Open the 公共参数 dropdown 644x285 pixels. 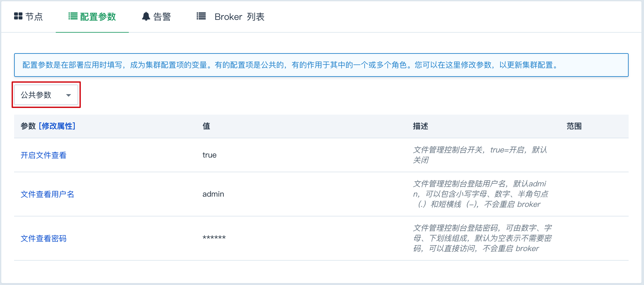46,95
